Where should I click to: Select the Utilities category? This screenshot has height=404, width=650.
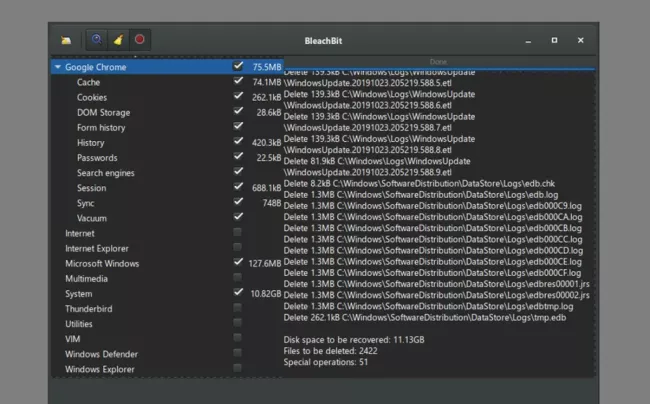click(x=79, y=324)
